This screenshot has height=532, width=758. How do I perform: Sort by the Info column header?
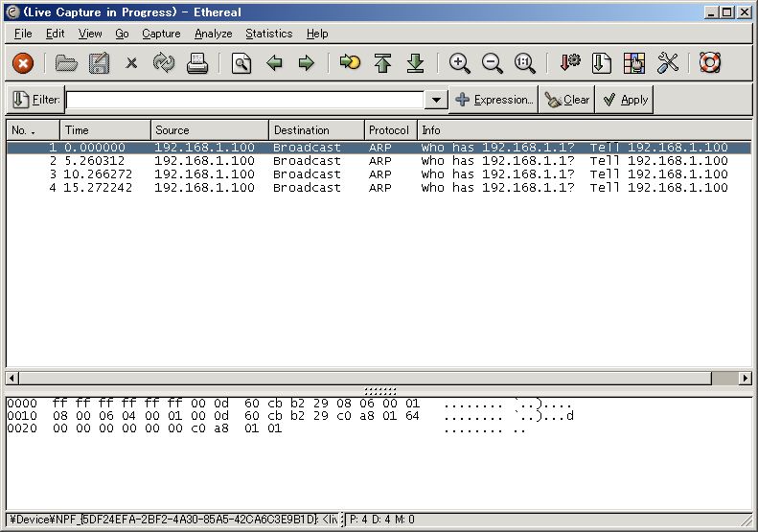(585, 130)
